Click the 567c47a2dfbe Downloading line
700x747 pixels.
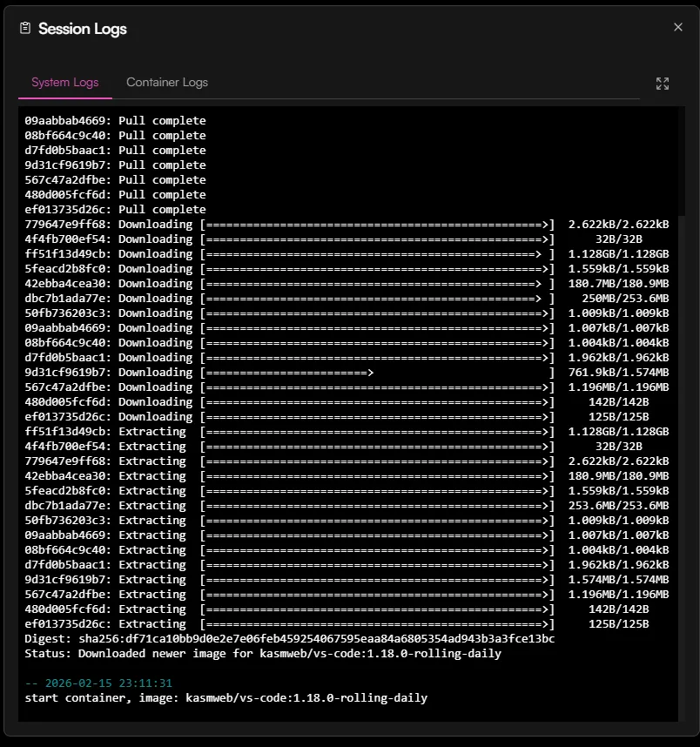(x=347, y=387)
